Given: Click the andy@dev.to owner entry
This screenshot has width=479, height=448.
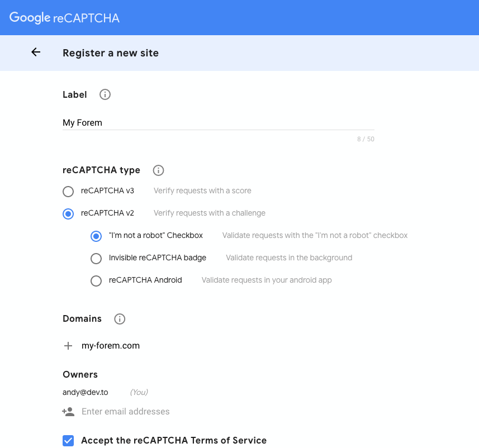Looking at the screenshot, I should pos(86,392).
